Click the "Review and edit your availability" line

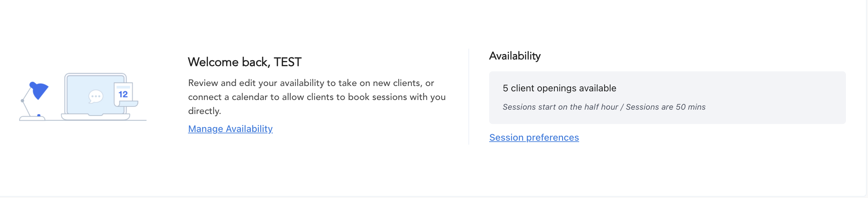click(311, 83)
